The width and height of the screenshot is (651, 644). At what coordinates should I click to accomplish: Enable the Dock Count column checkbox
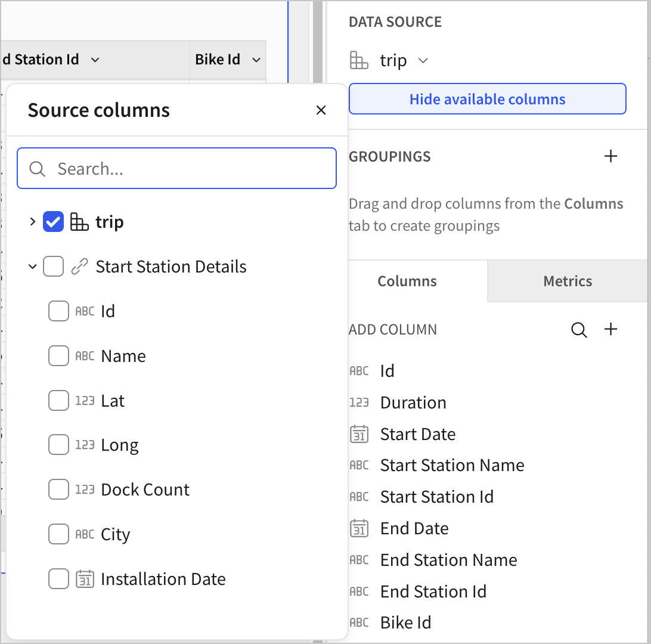(x=58, y=489)
